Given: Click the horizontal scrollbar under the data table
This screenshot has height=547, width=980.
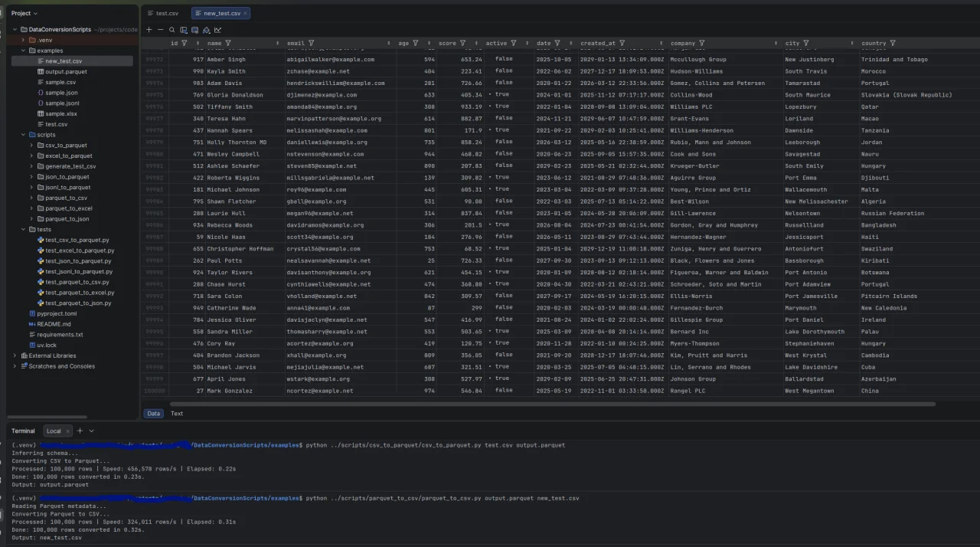Looking at the screenshot, I should click(552, 404).
